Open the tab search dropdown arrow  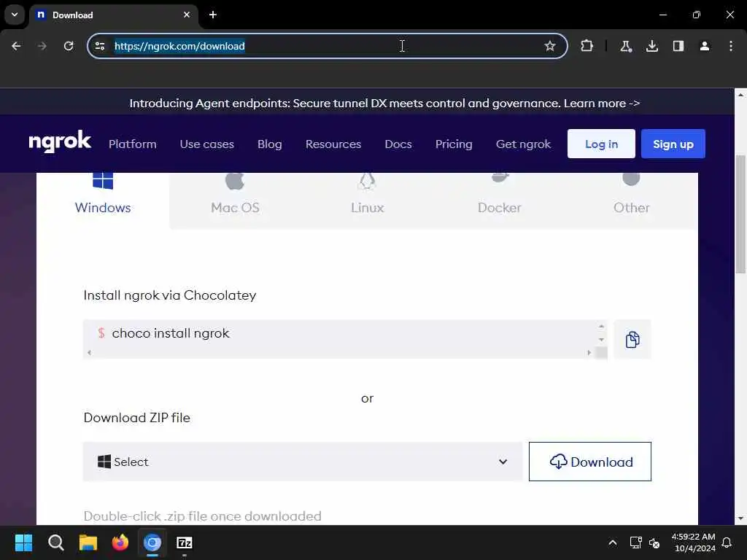tap(15, 15)
